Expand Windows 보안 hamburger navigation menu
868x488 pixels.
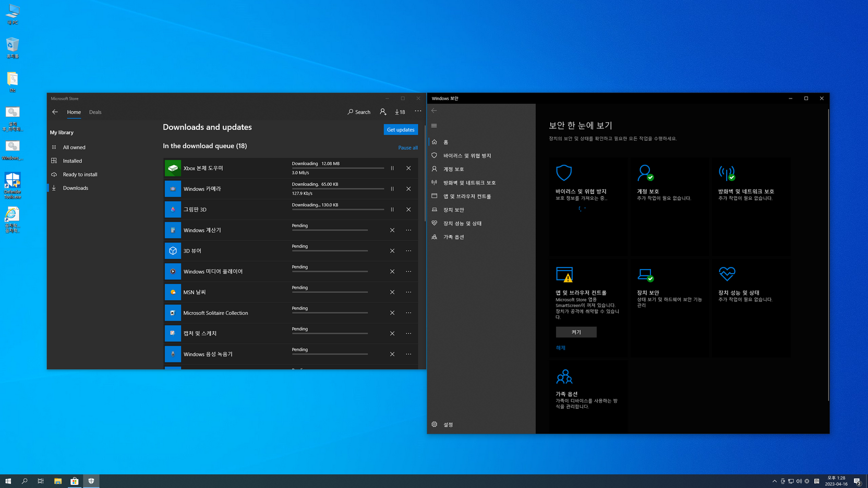(434, 126)
